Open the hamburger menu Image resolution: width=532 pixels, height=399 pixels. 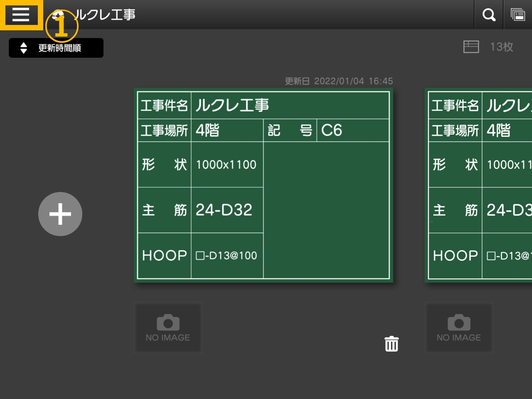pos(21,15)
